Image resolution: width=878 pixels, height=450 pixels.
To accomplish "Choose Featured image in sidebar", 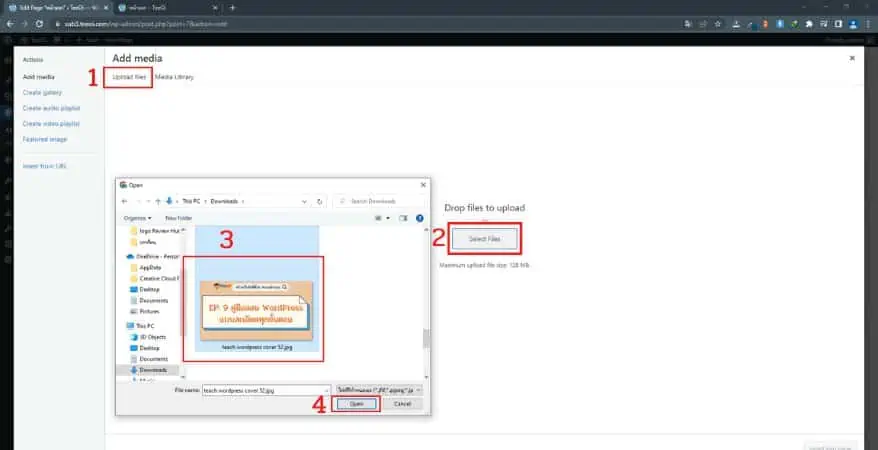I will tap(45, 139).
